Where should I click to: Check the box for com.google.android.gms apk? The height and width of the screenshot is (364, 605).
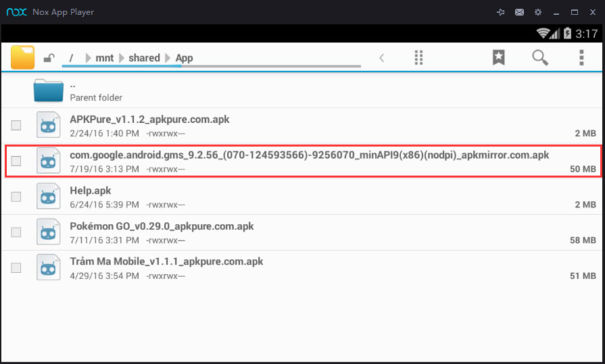pyautogui.click(x=16, y=161)
